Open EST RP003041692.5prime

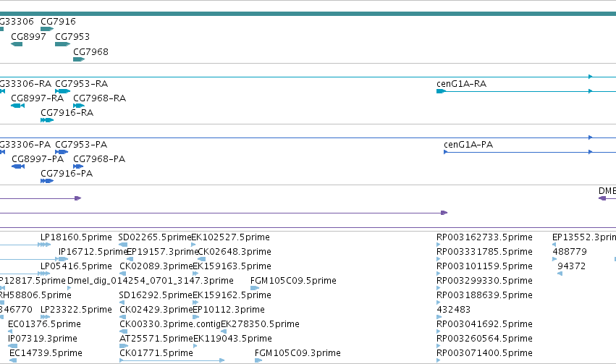484,324
